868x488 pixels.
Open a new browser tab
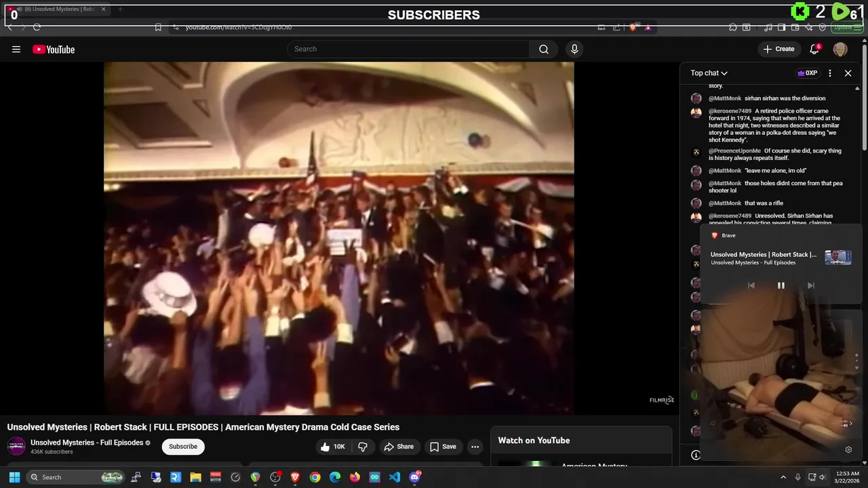click(120, 9)
